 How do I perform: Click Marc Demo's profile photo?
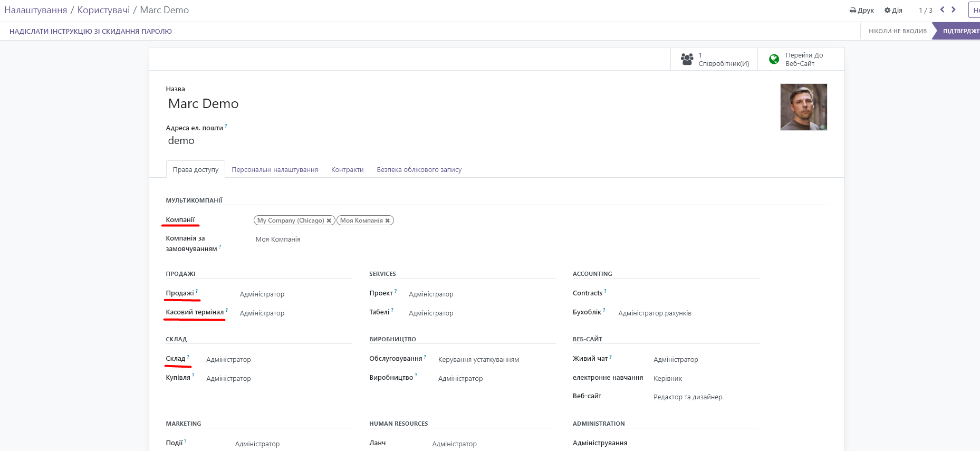pos(803,107)
